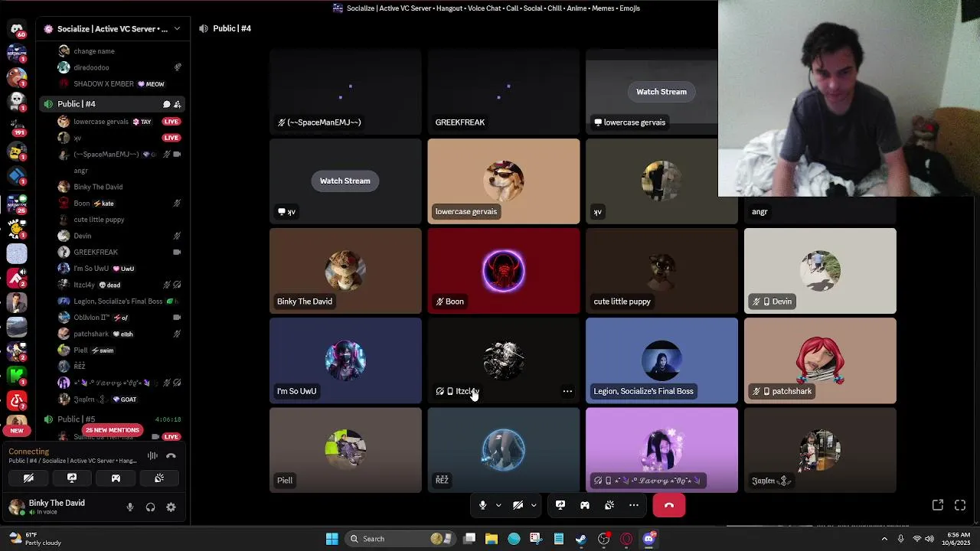Mute microphone in user panel
Screen dimensions: 980x551
[x=130, y=507]
